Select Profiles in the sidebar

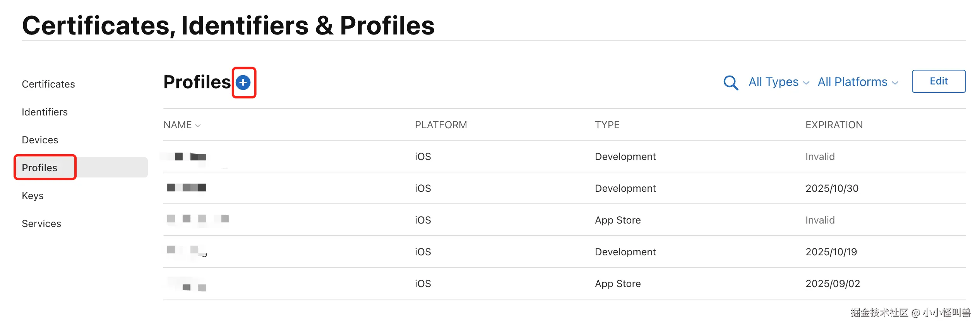point(39,168)
